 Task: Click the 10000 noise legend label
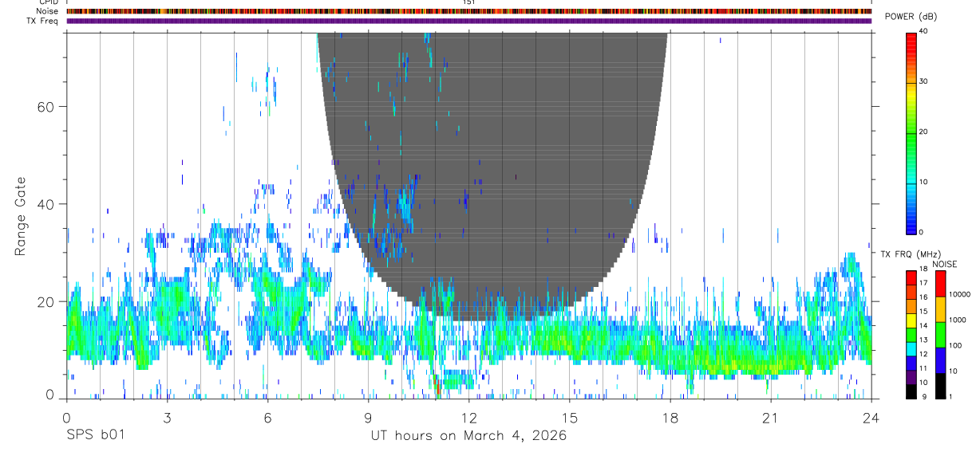(x=959, y=294)
